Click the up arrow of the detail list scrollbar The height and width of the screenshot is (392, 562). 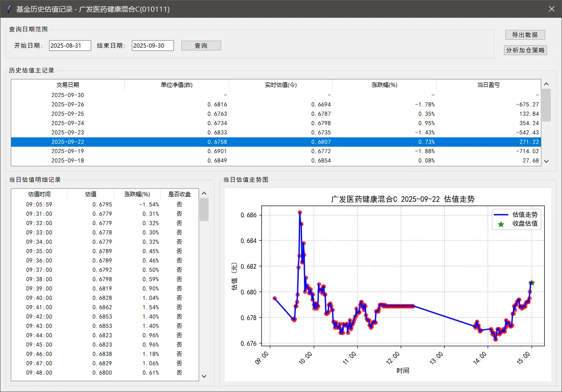pyautogui.click(x=204, y=192)
